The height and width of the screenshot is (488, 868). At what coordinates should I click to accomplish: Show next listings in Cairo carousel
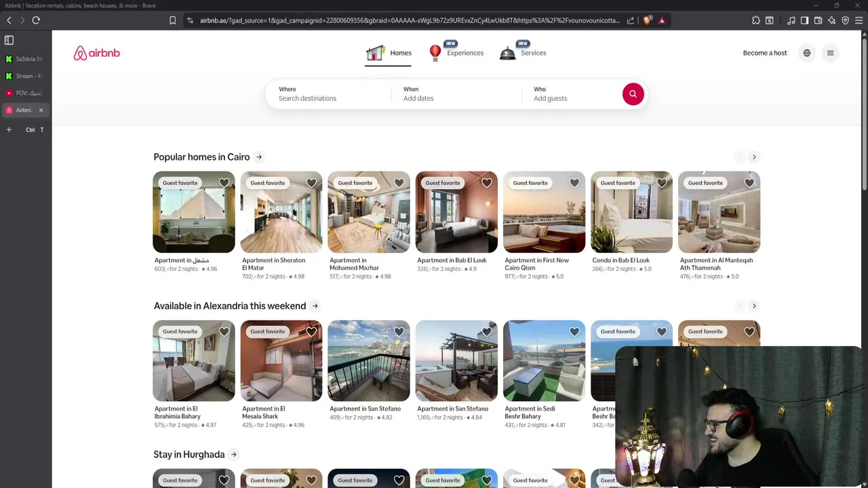click(x=754, y=157)
